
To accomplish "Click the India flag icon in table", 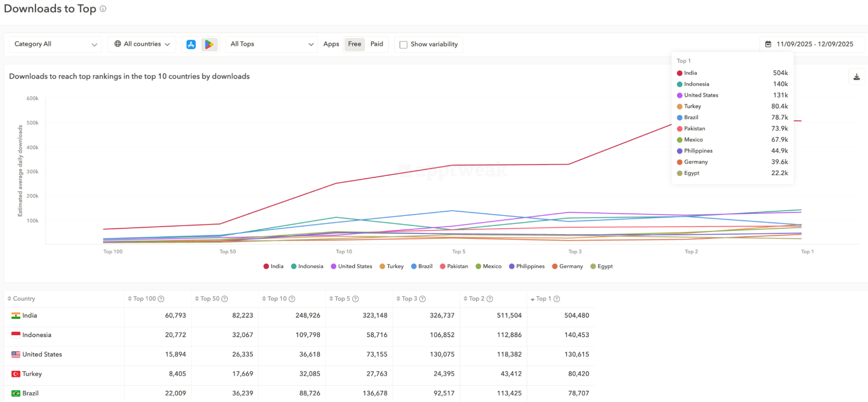I will [x=16, y=316].
